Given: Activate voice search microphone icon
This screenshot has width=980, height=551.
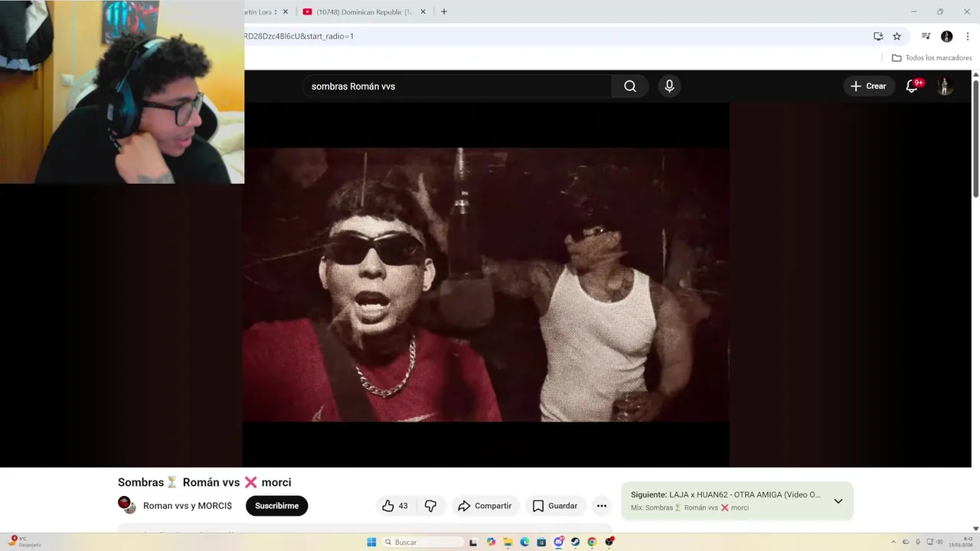Looking at the screenshot, I should (x=669, y=86).
